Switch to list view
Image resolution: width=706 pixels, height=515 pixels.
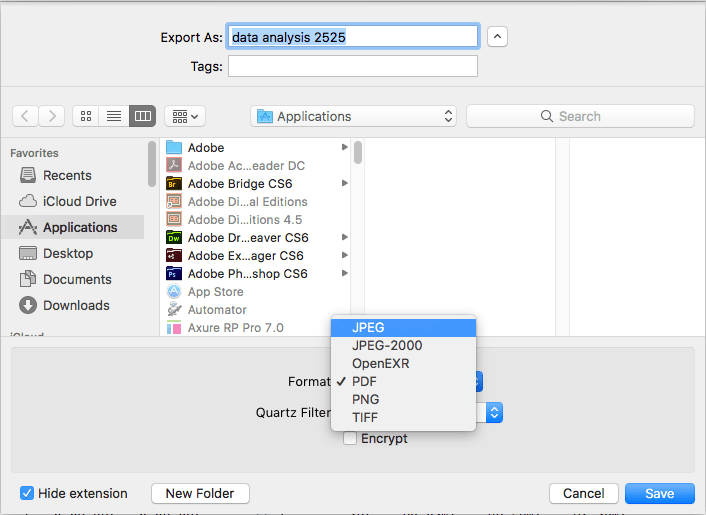(x=114, y=116)
